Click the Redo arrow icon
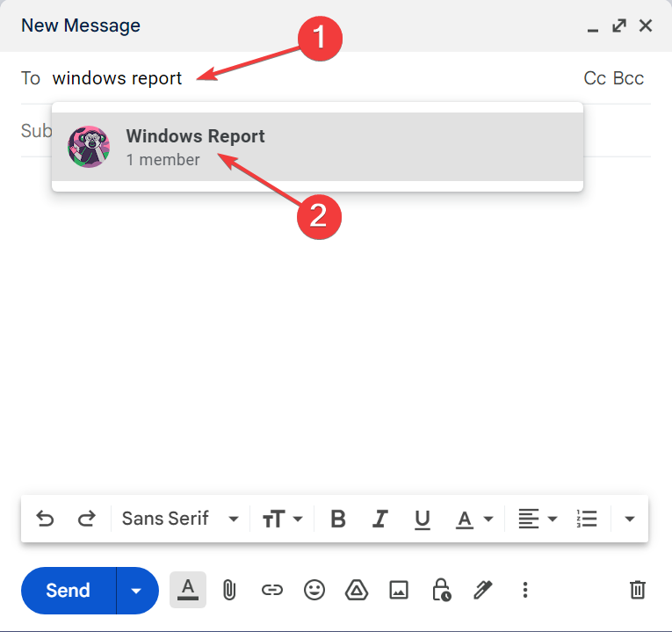Image resolution: width=672 pixels, height=632 pixels. 87,519
